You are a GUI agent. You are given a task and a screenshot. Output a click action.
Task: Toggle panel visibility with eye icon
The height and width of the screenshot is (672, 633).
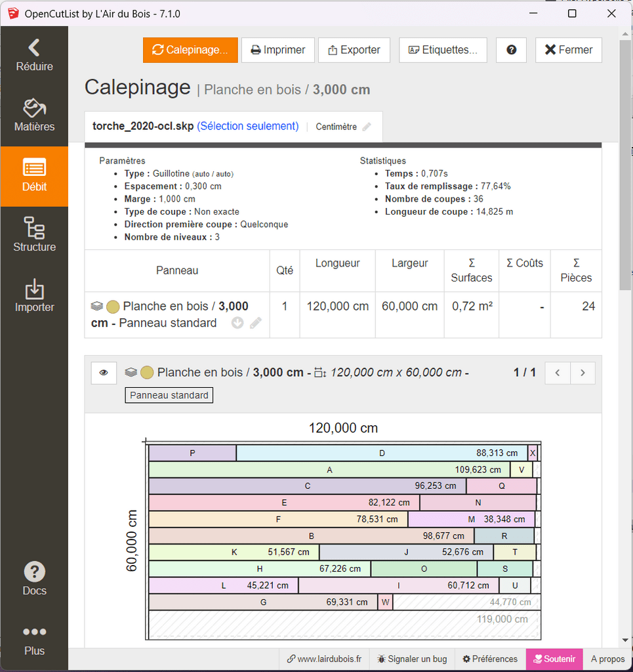coord(104,373)
